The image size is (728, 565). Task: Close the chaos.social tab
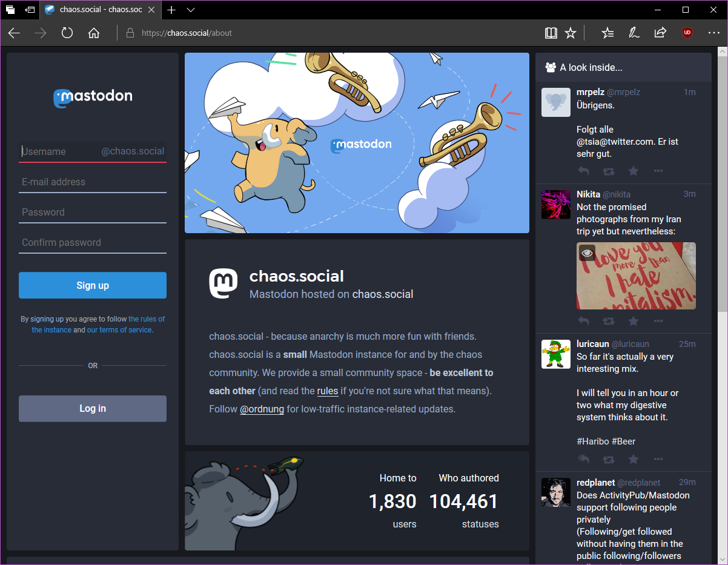(151, 10)
